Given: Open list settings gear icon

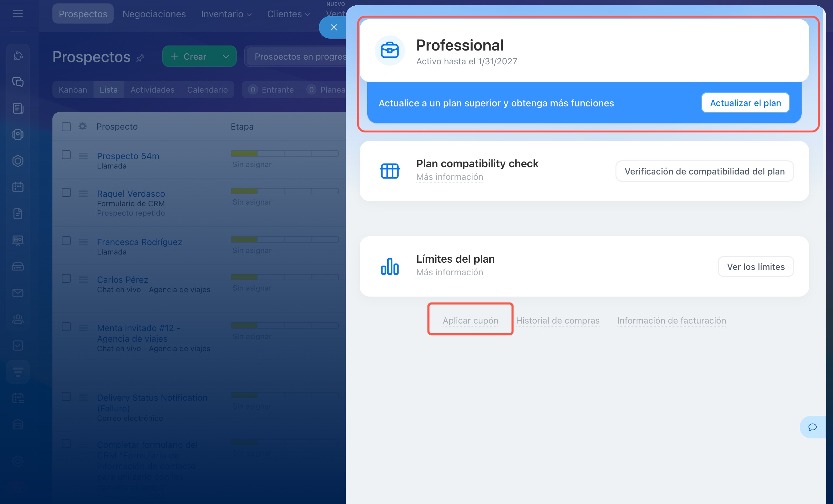Looking at the screenshot, I should coord(83,126).
